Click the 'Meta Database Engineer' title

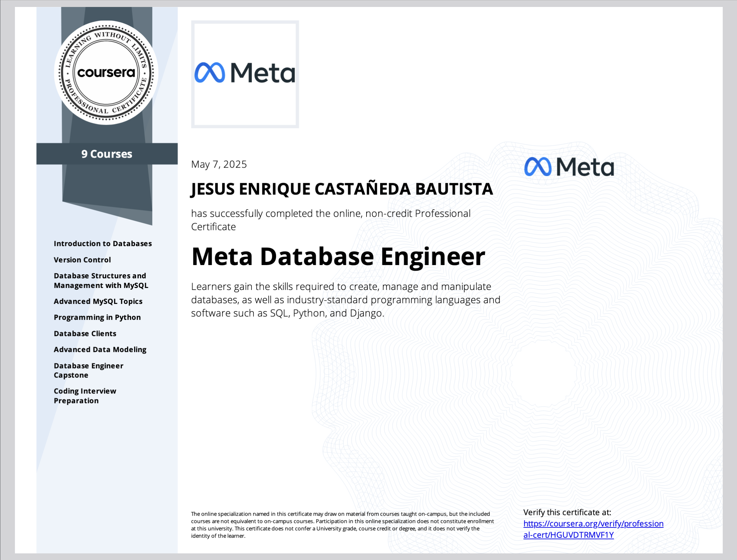tap(338, 256)
